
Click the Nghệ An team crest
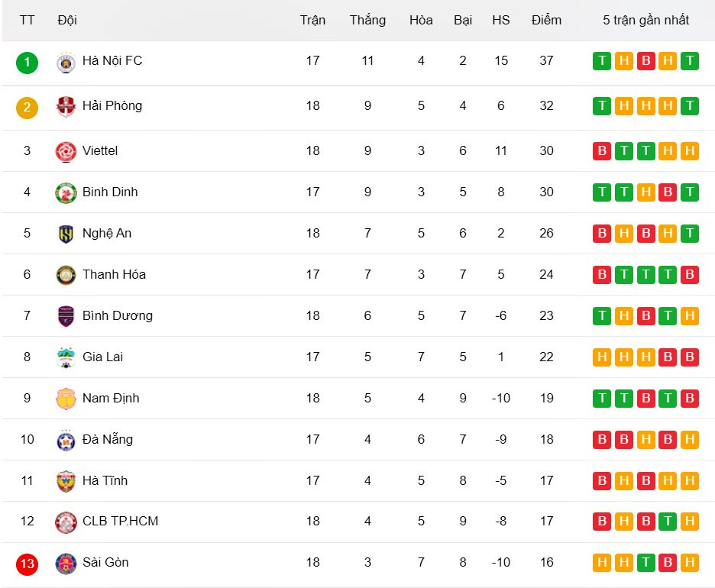(x=66, y=234)
